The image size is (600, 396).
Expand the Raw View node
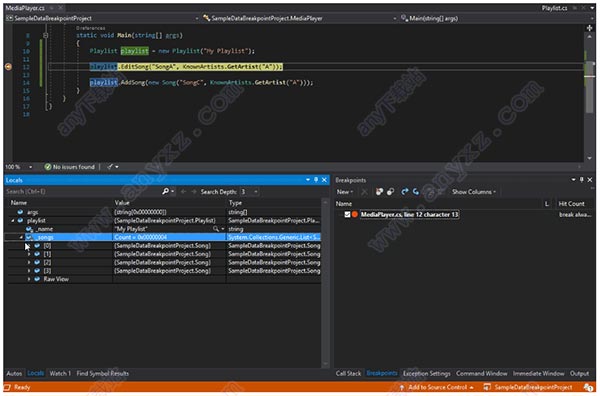(x=29, y=279)
